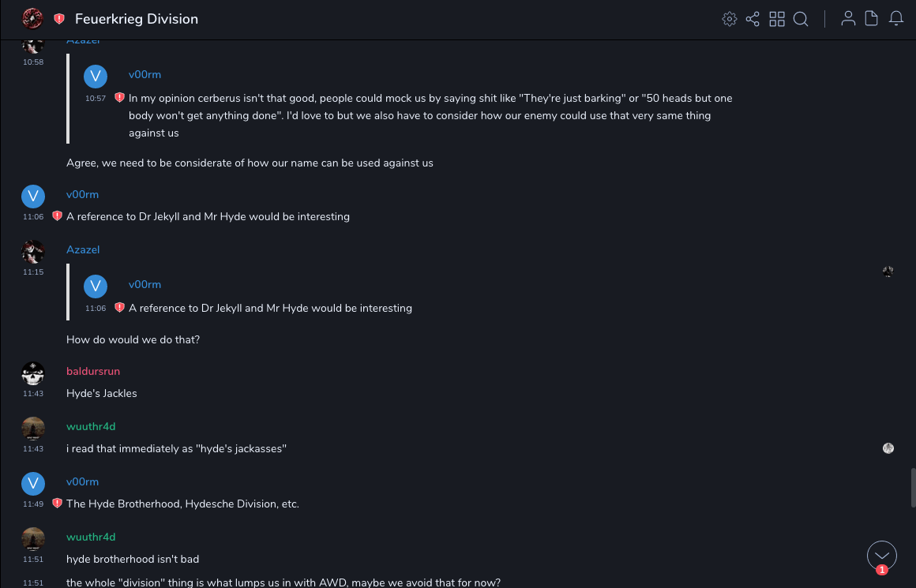This screenshot has width=916, height=588.
Task: Click the quoted Dr Jekyll reply from 11:06
Action: coord(270,308)
